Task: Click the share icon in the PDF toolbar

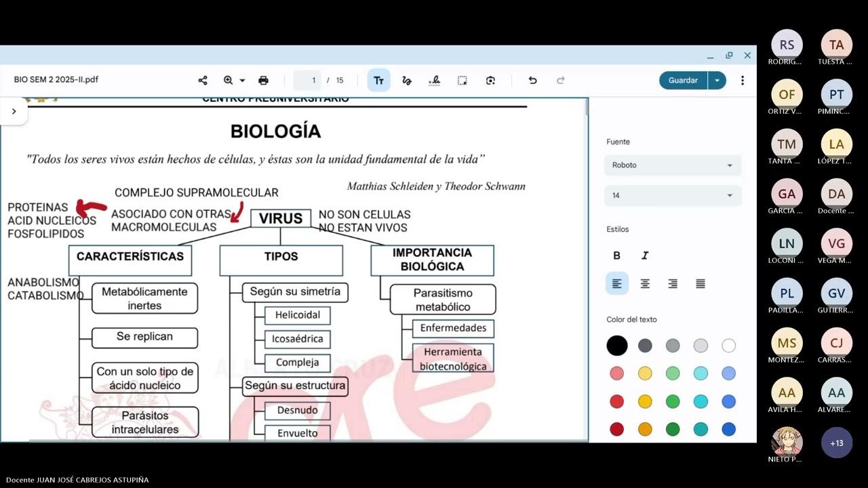Action: pyautogui.click(x=203, y=81)
